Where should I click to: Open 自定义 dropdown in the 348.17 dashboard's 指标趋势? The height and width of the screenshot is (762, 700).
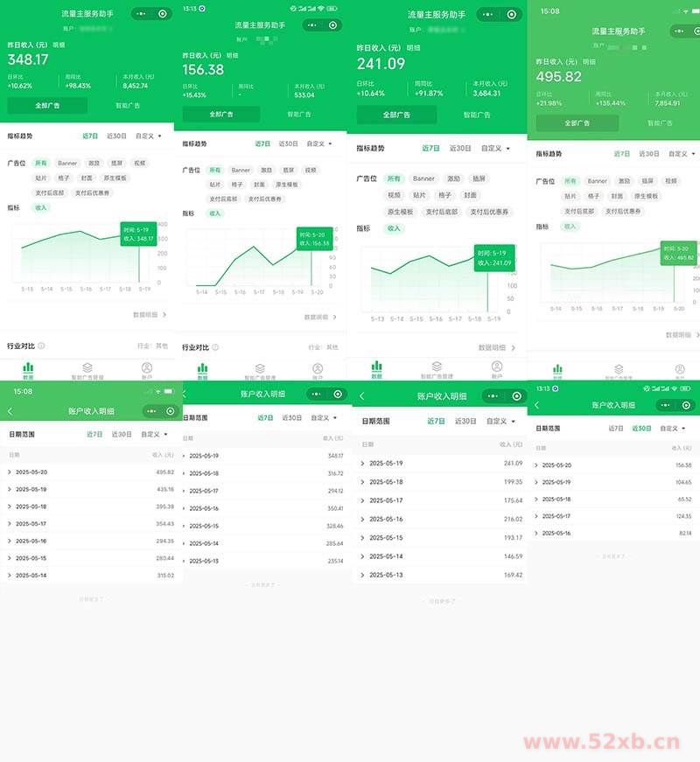click(148, 136)
